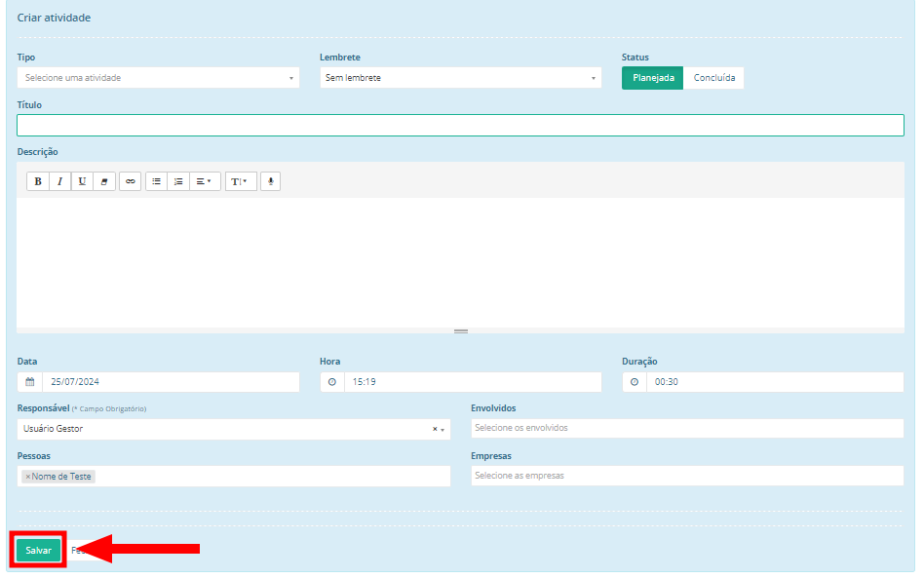The image size is (924, 578).
Task: Apply italic formatting in description
Action: click(60, 181)
